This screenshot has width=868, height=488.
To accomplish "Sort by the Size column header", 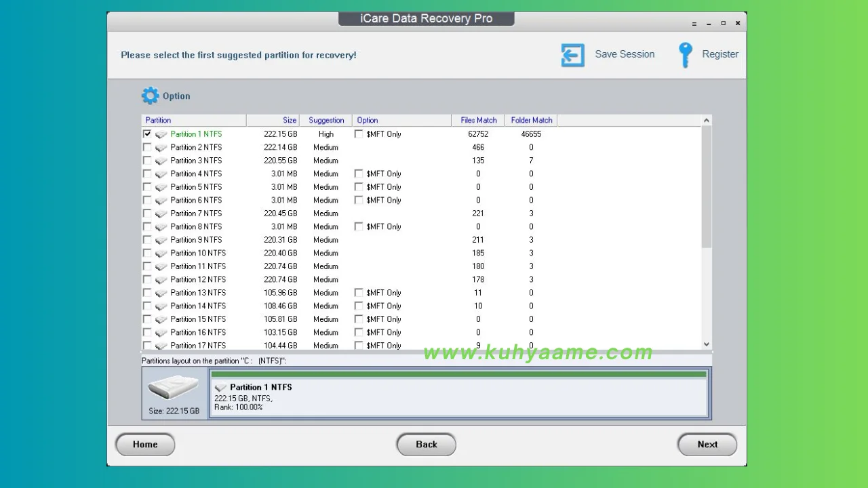I will (x=273, y=120).
